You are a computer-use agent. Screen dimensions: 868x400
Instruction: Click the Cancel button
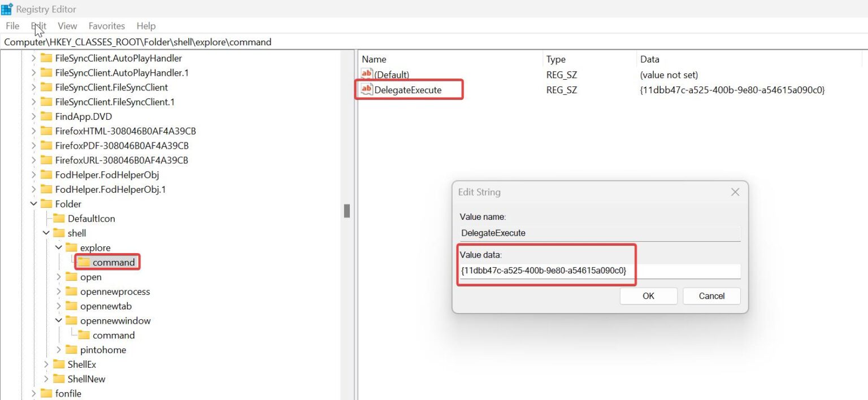tap(711, 295)
